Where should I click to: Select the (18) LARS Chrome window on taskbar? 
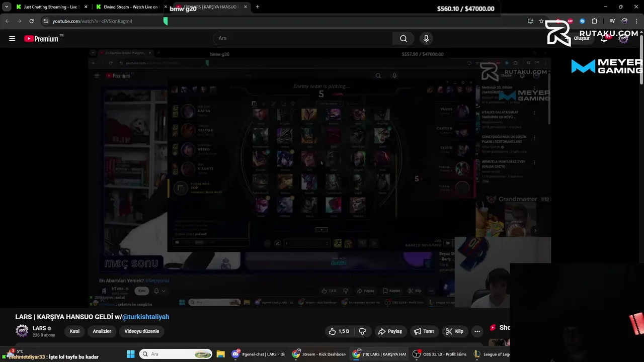coord(379,354)
